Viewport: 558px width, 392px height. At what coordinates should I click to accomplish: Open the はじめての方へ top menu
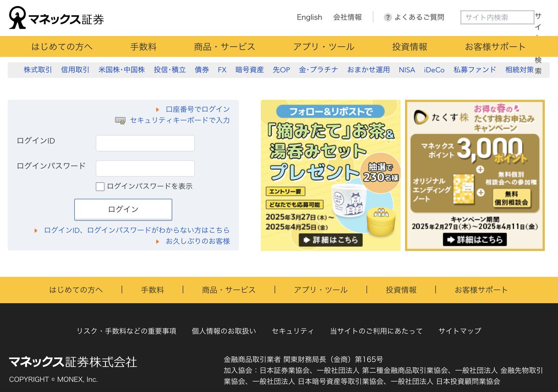point(62,46)
